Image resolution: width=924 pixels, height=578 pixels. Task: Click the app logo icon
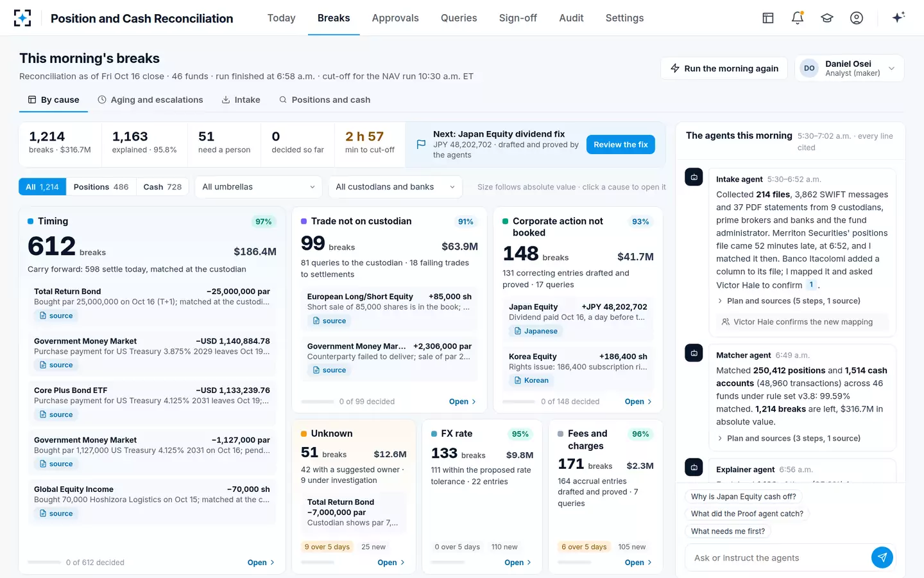[x=22, y=18]
